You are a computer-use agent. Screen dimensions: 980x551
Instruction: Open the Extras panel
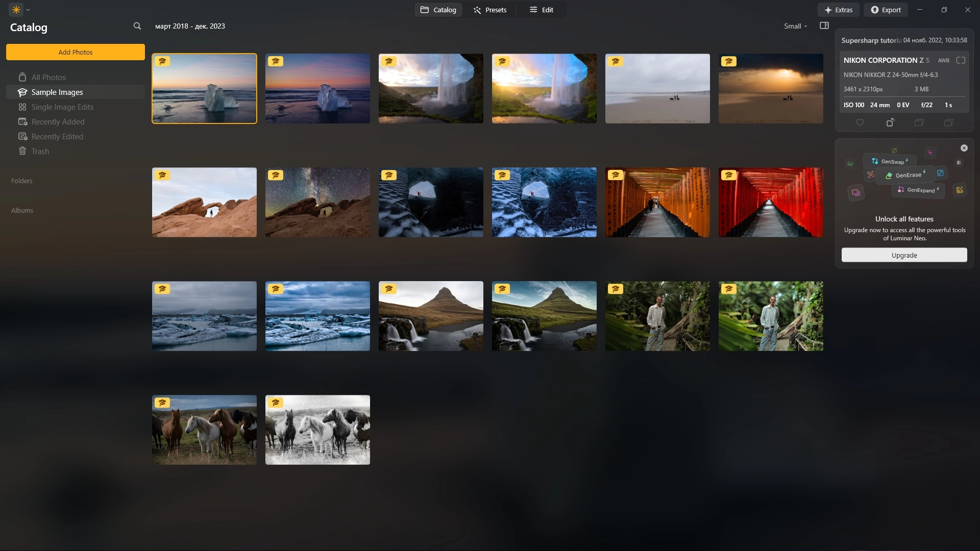[x=838, y=10]
